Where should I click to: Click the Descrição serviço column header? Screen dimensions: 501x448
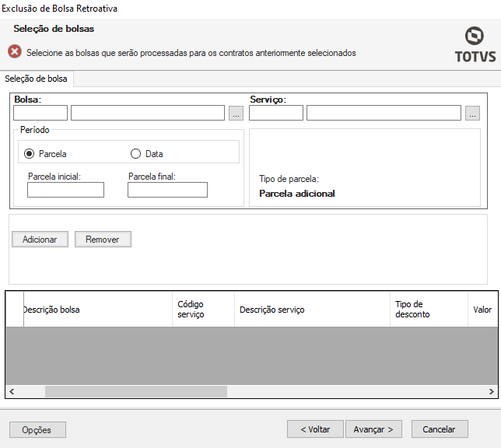311,310
